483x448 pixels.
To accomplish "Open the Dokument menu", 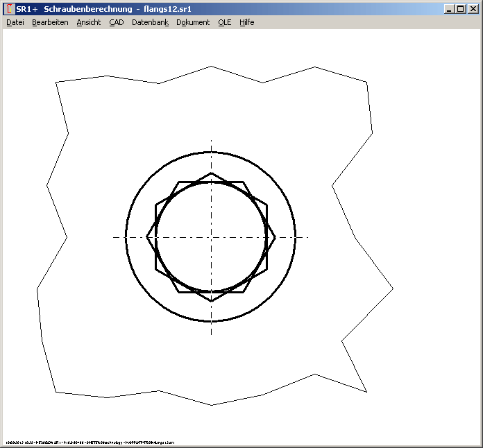I will coord(193,22).
